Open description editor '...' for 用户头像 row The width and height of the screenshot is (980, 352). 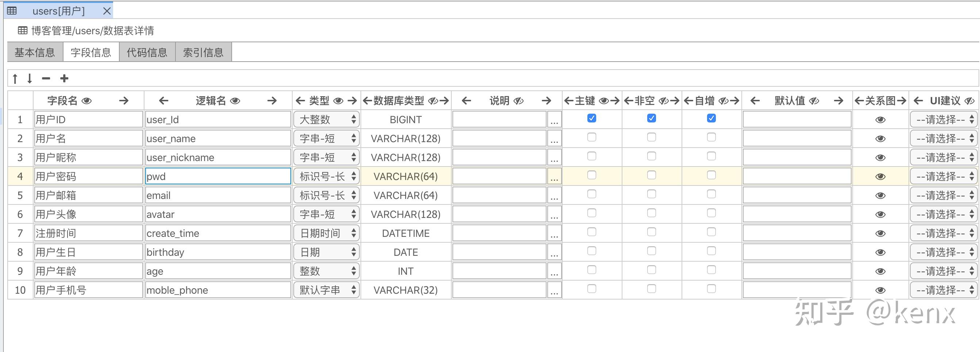coord(554,215)
